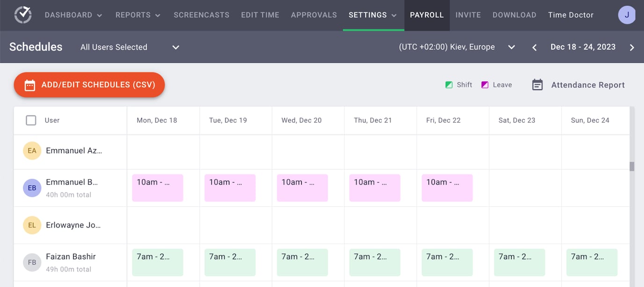Change timezone via the Kiev, Europe dropdown
Viewport: 644px width, 287px height.
[x=511, y=47]
